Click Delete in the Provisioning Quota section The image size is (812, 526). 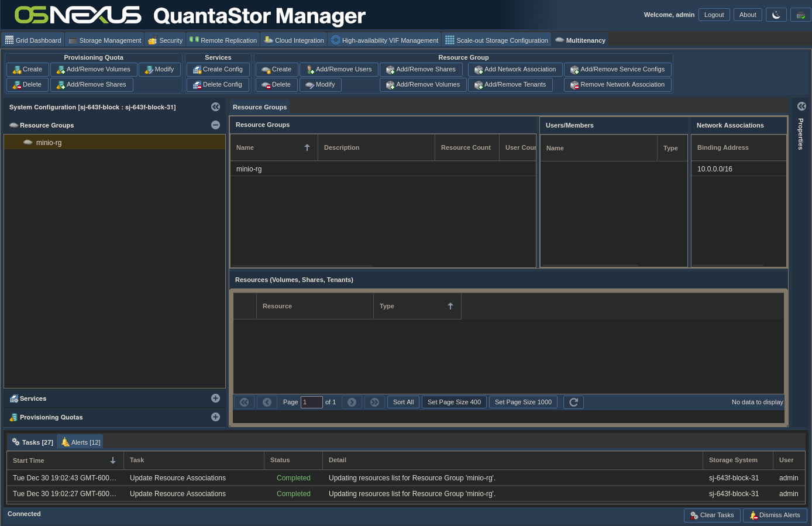tap(27, 85)
